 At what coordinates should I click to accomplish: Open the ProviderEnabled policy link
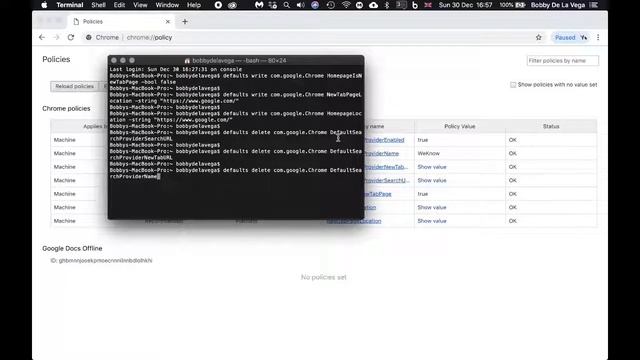(x=384, y=140)
